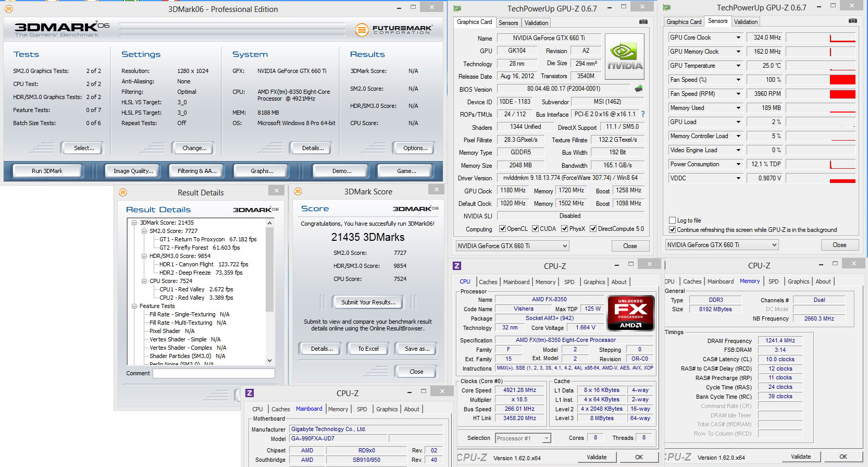Viewport: 868px width, 467px height.
Task: Open the Validation tab in the left GPU-Z window
Action: point(536,23)
